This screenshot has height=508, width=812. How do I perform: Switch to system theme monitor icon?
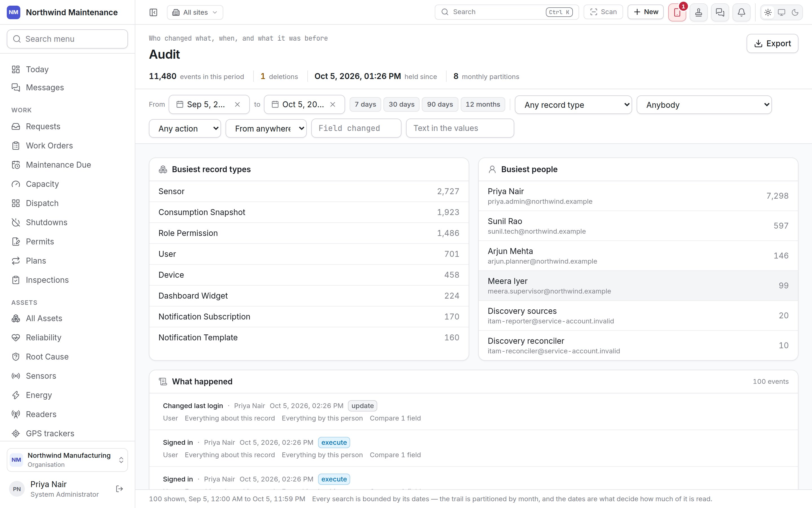click(x=782, y=12)
